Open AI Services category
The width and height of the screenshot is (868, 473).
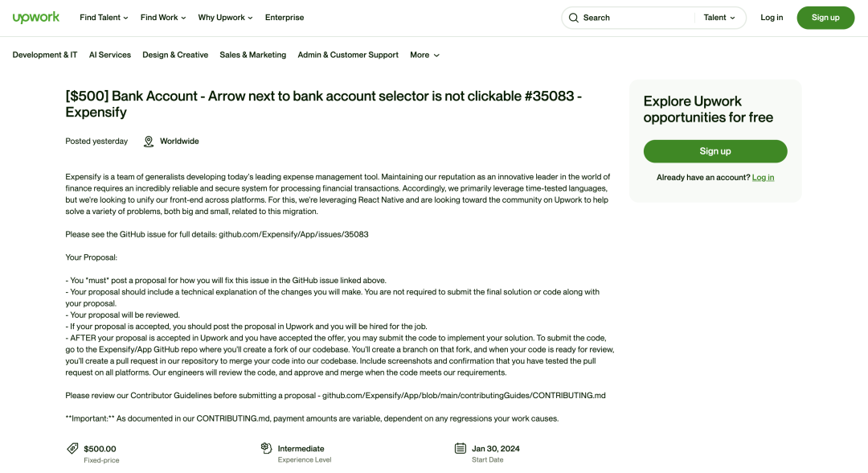[109, 55]
